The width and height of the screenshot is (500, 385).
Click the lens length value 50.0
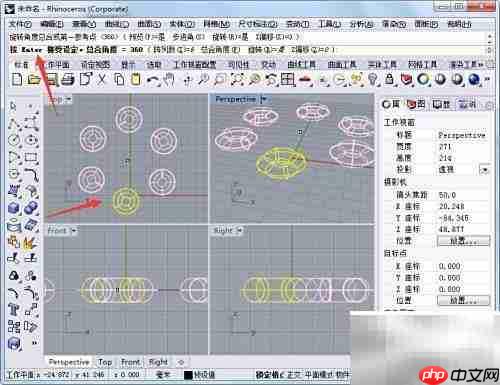pyautogui.click(x=447, y=195)
